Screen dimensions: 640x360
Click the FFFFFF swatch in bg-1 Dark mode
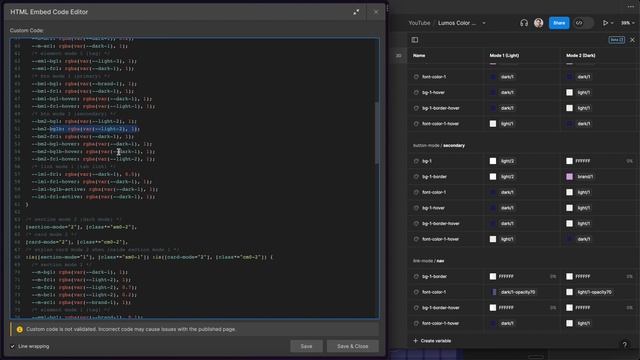point(569,161)
